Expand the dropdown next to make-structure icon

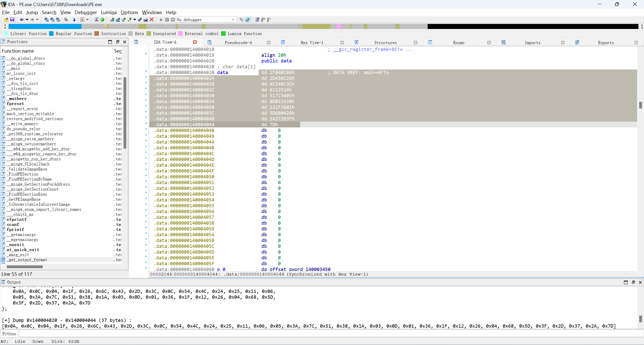pos(135,20)
